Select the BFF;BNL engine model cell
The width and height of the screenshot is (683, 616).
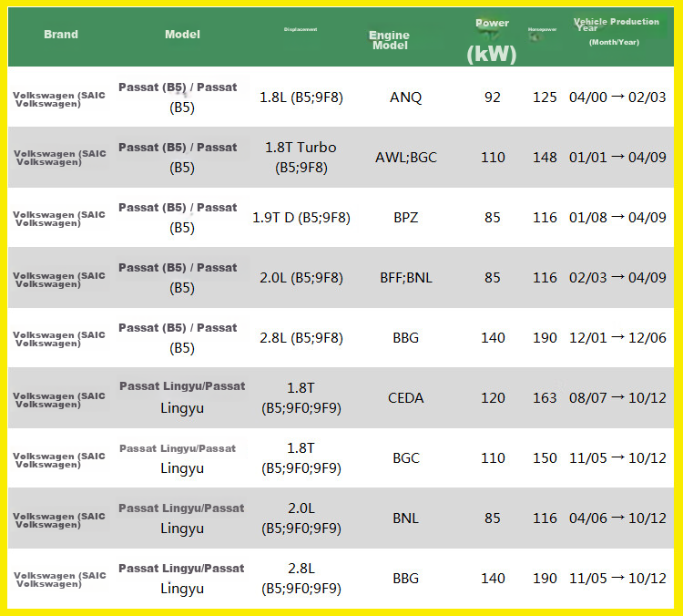click(x=405, y=277)
